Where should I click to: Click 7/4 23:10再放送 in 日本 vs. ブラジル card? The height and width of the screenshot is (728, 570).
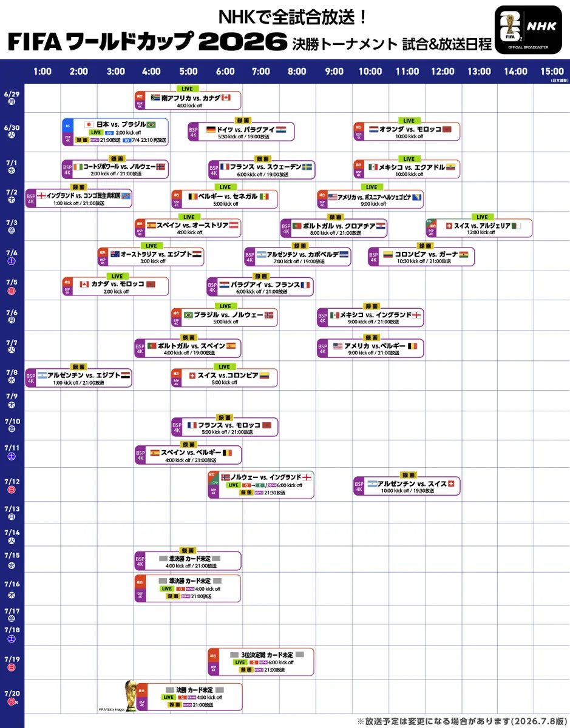148,140
